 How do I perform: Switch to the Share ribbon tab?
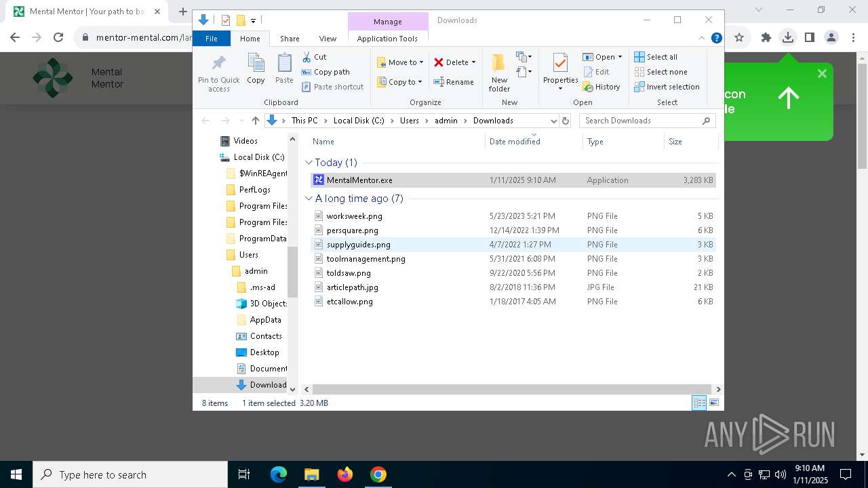(290, 39)
